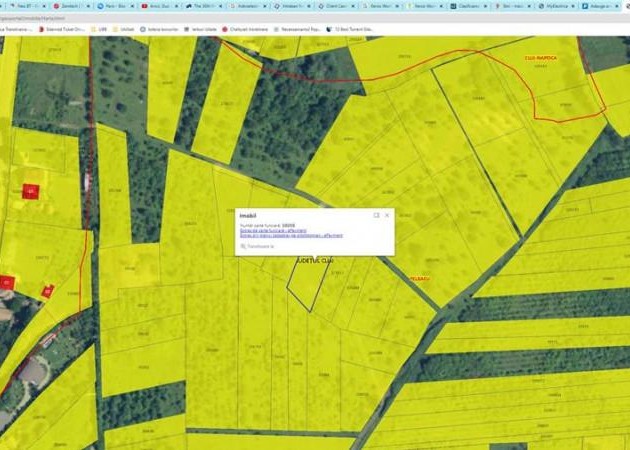Click the magnifier icon next to Transfocare
Screen dimensions: 630x450
pos(243,245)
